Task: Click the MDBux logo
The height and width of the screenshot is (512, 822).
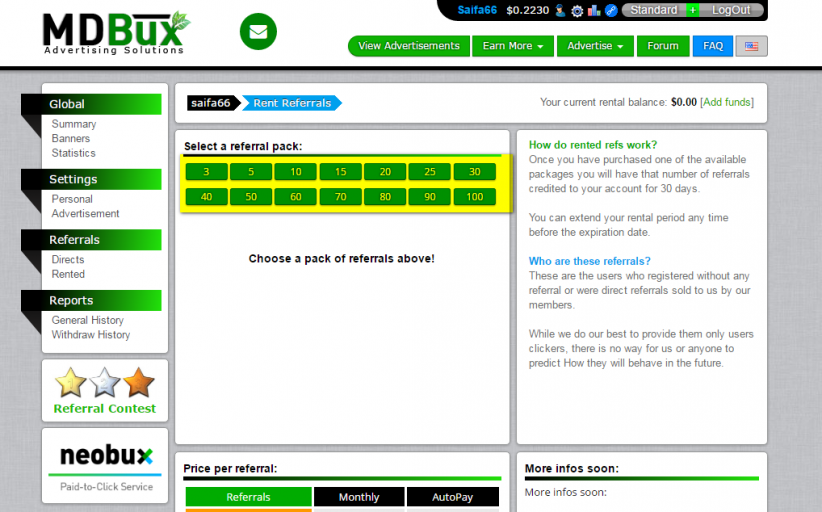Action: coord(116,32)
